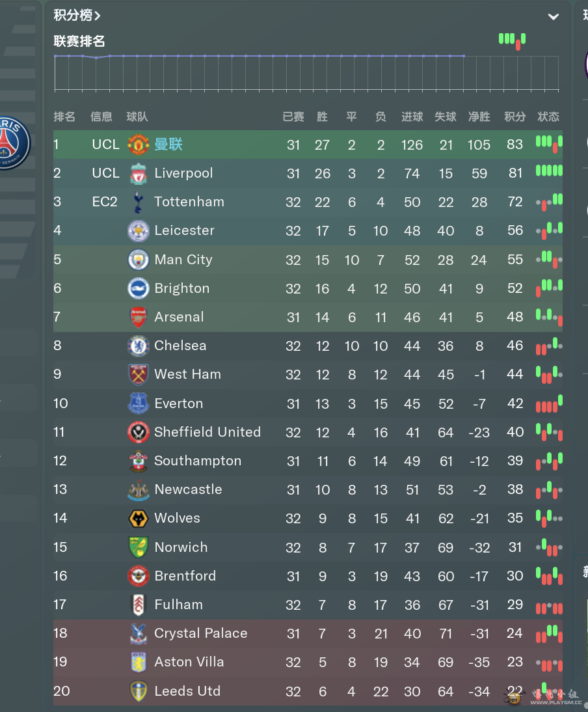Click the Wolves club badge
The image size is (588, 712).
138,518
